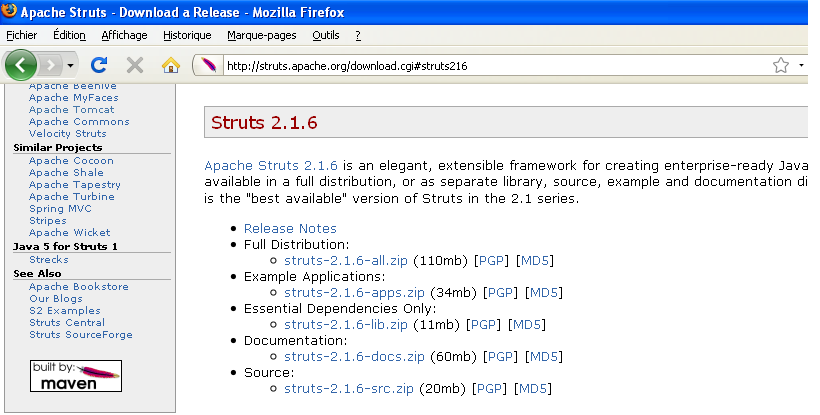Open the Fichier menu
Viewport: 820px width, 415px height.
pyautogui.click(x=21, y=35)
